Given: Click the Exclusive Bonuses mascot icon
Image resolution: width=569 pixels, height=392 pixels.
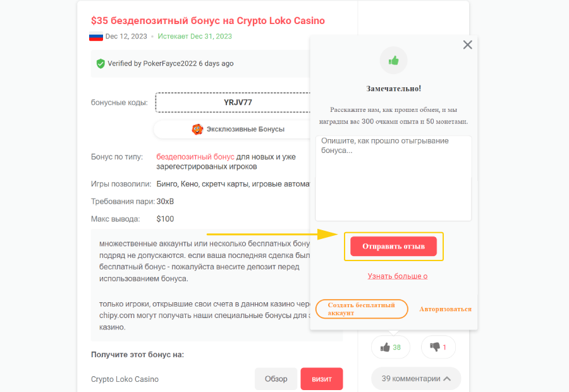Looking at the screenshot, I should (x=197, y=129).
